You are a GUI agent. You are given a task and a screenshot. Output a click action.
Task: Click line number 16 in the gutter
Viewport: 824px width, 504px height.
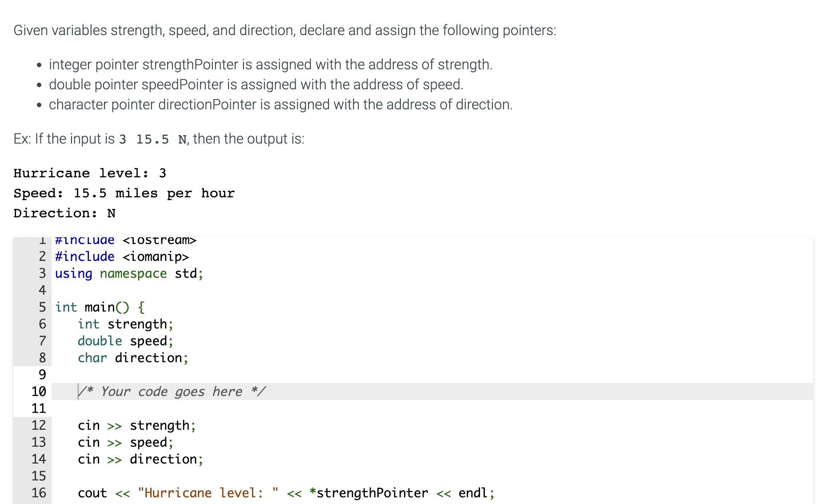point(39,493)
